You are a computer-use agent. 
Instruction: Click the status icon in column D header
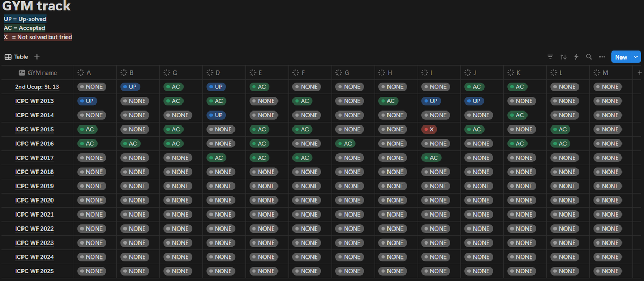click(210, 72)
